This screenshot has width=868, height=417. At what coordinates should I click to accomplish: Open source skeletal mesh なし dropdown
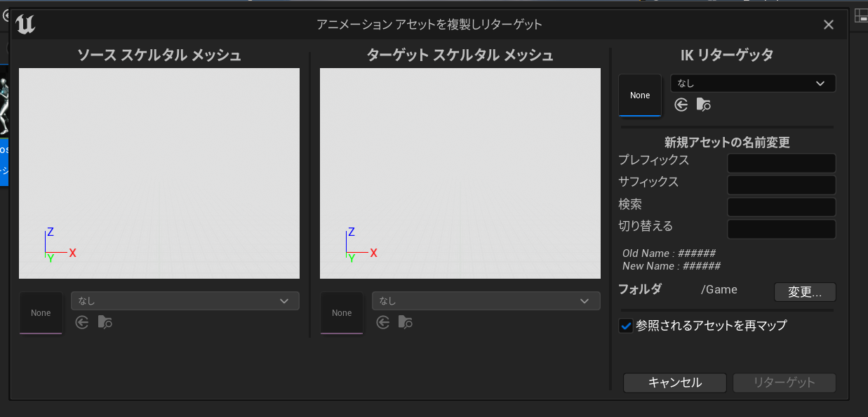185,301
